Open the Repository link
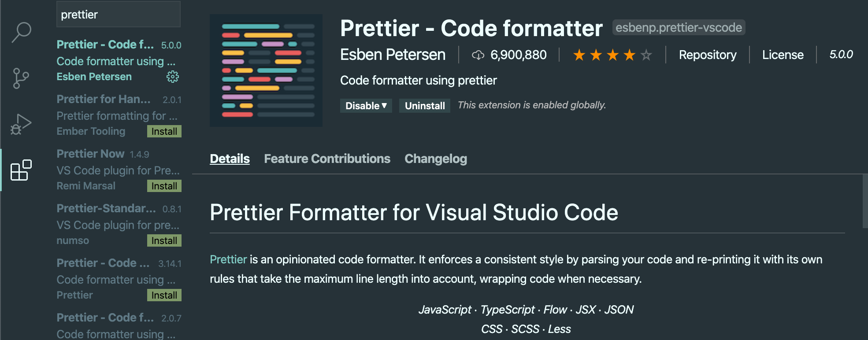The height and width of the screenshot is (340, 868). (x=707, y=55)
